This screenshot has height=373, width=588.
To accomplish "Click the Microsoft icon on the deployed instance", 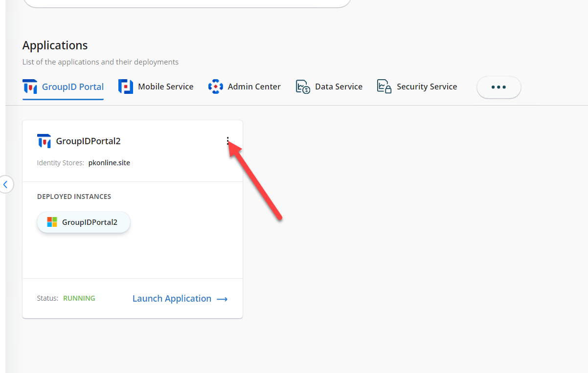I will pyautogui.click(x=51, y=221).
